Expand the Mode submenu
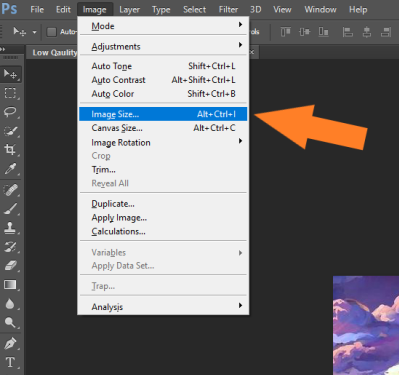This screenshot has height=375, width=399. click(x=163, y=26)
